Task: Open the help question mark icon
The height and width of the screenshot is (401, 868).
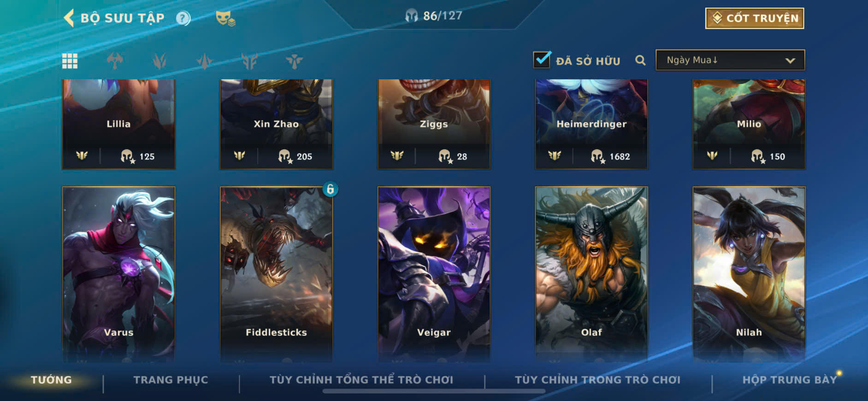Action: click(x=183, y=18)
